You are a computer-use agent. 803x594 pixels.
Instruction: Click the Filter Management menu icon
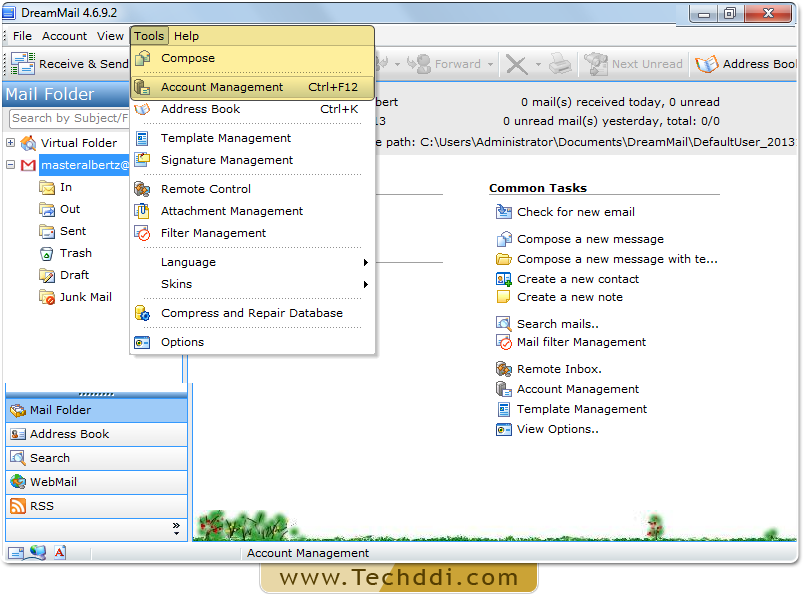[x=142, y=233]
